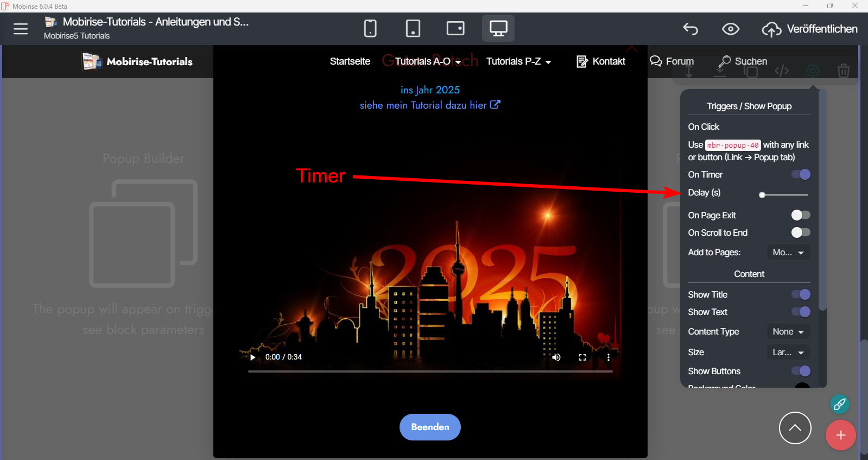Enter video fullscreen mode icon
Image resolution: width=868 pixels, height=460 pixels.
[x=582, y=357]
